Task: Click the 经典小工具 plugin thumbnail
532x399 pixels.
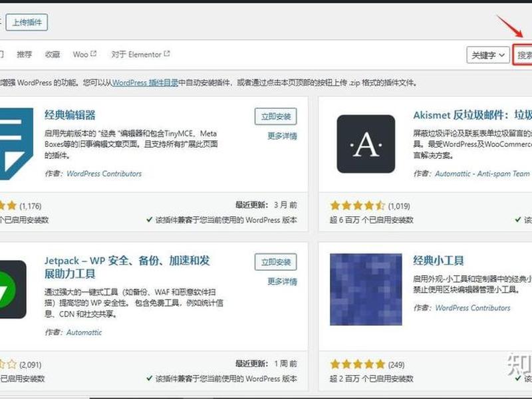Action: coord(366,289)
